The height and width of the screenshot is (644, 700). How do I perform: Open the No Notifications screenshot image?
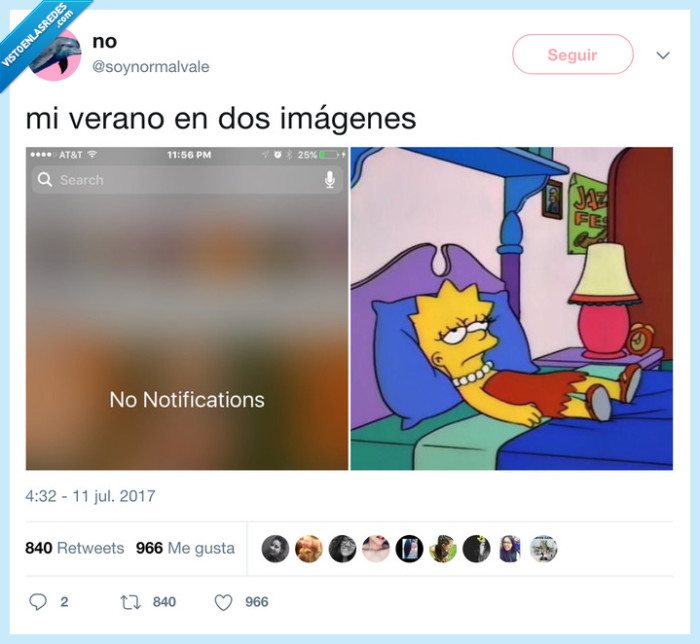[187, 308]
